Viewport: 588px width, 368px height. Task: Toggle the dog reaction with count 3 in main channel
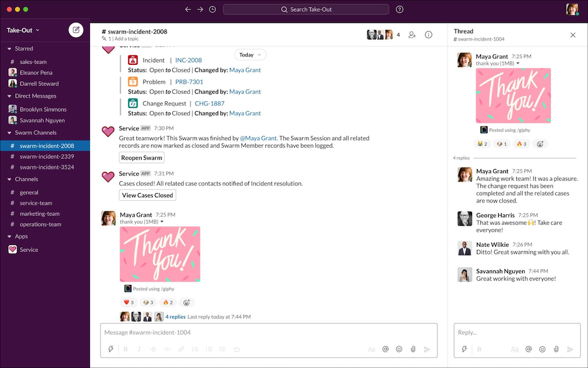point(148,302)
